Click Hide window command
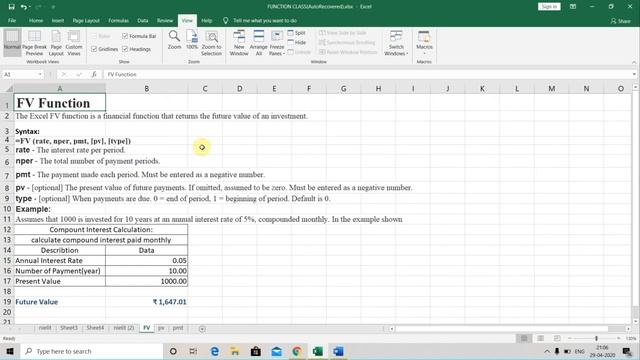 (297, 42)
